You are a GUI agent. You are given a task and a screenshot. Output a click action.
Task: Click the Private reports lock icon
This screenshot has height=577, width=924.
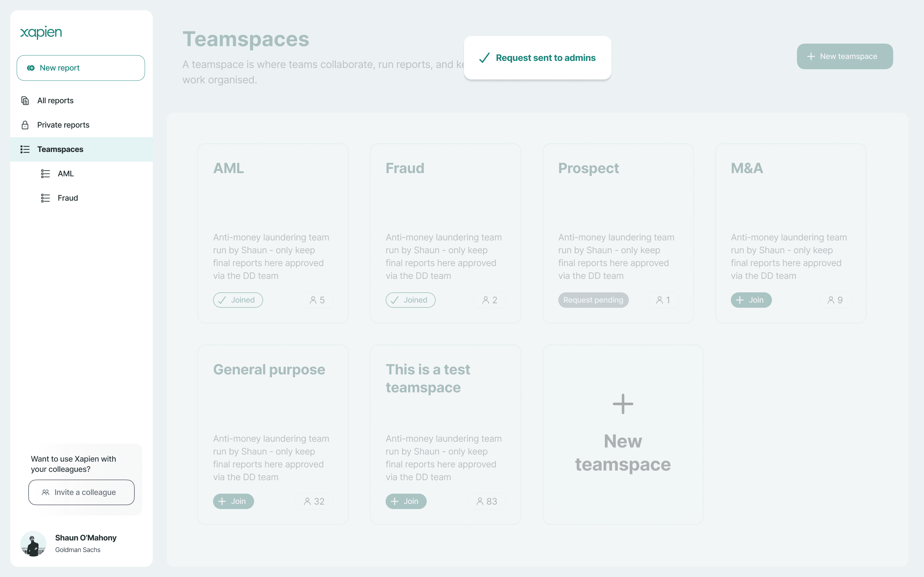(25, 125)
